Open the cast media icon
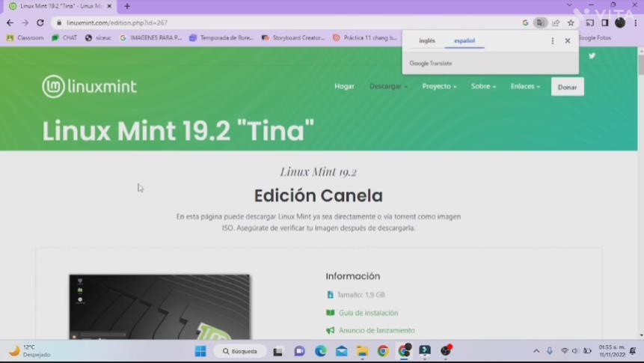644x363 pixels. click(590, 23)
